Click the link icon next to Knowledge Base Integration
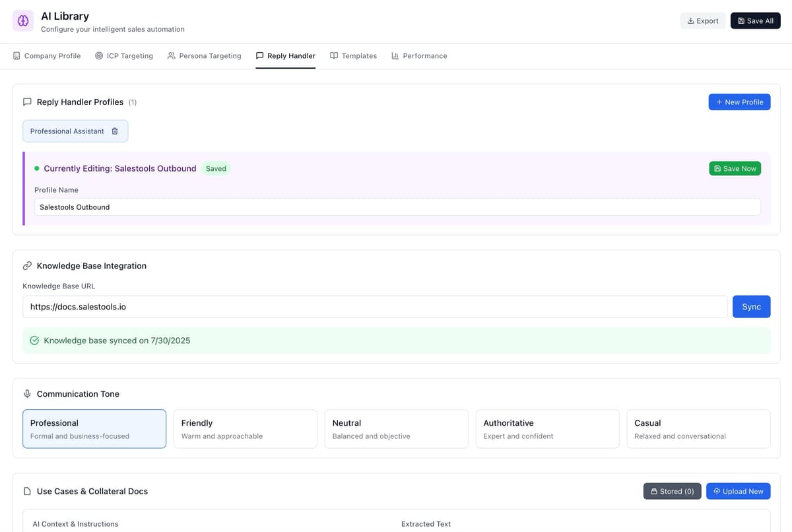 tap(26, 265)
